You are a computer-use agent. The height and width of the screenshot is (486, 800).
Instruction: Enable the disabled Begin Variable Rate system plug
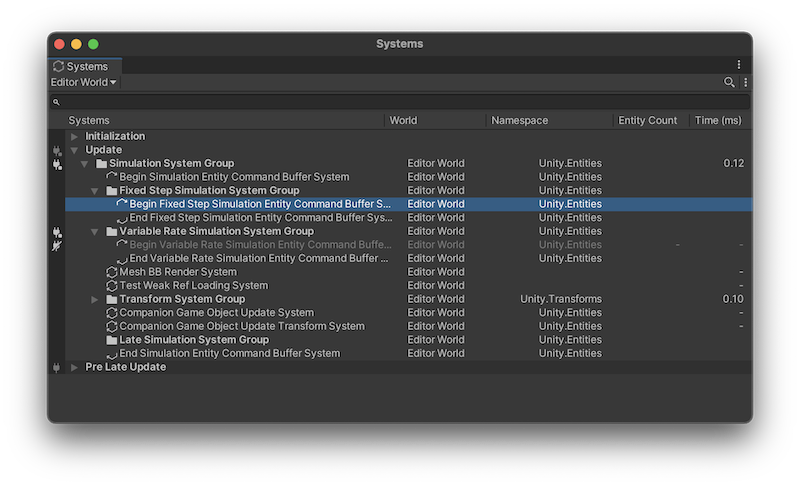[x=57, y=245]
